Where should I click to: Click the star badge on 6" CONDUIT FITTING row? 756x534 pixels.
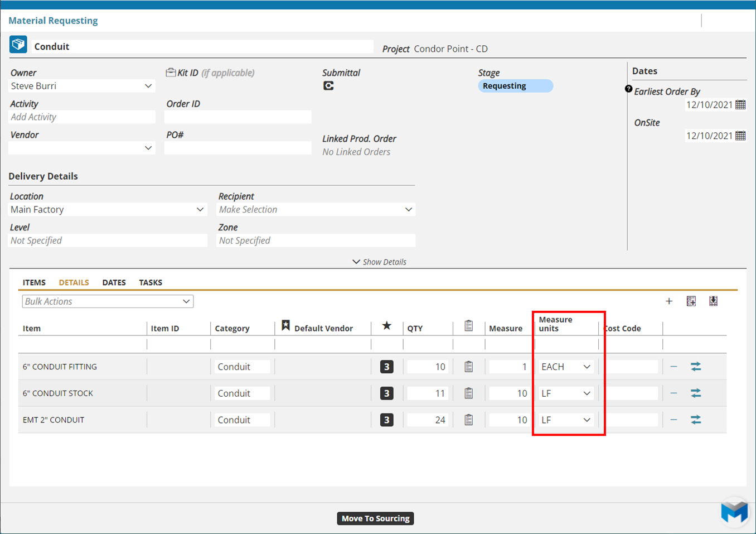[387, 367]
